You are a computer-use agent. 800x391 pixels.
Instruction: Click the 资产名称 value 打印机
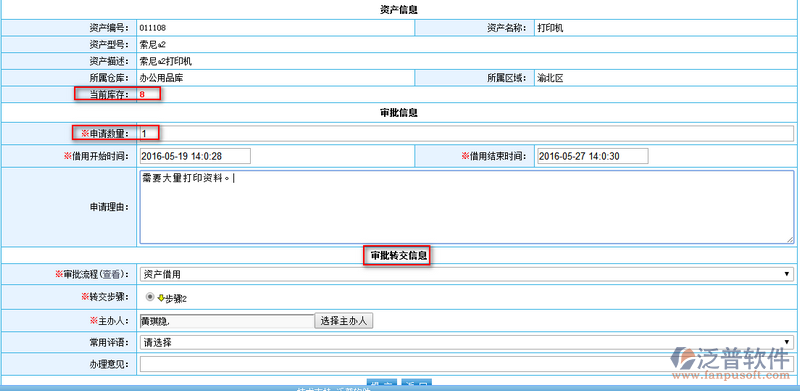[x=550, y=28]
